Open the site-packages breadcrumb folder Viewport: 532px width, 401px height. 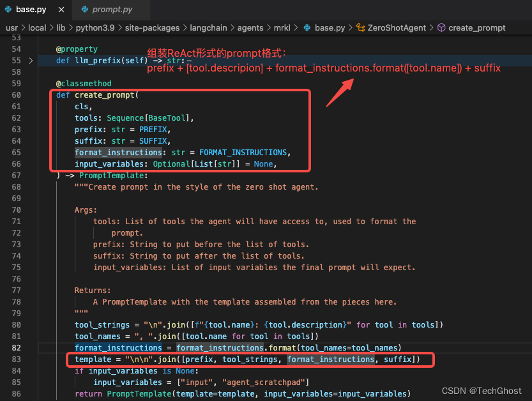(152, 28)
